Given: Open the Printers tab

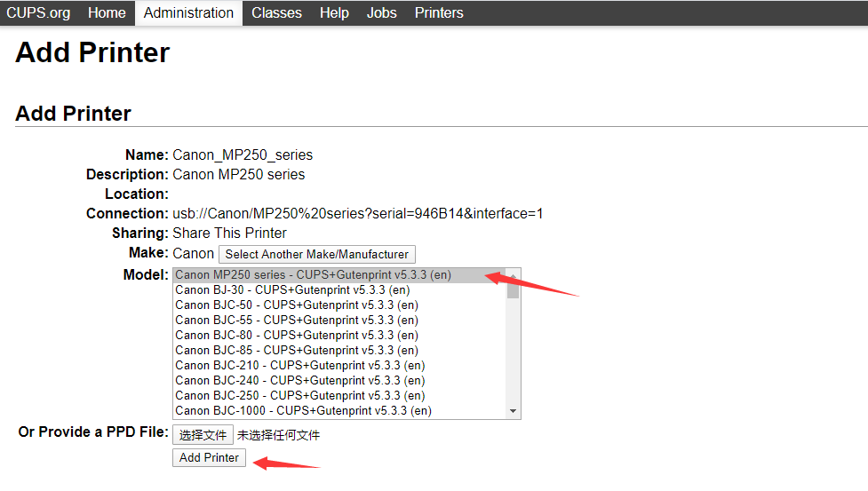Looking at the screenshot, I should point(439,12).
